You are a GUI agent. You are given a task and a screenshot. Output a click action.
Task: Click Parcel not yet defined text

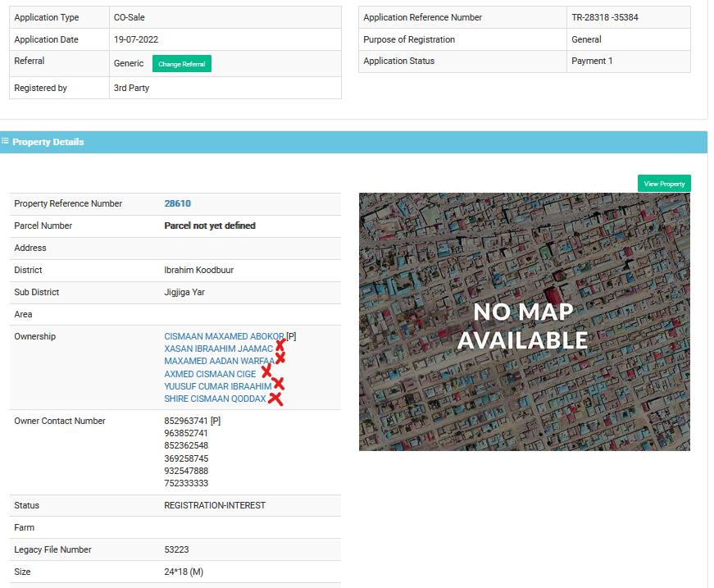pos(210,226)
